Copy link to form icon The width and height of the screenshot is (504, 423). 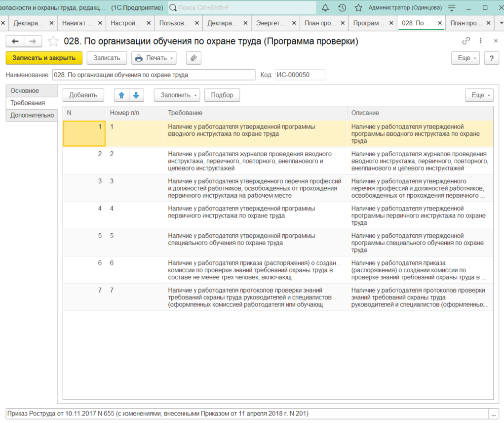[466, 41]
